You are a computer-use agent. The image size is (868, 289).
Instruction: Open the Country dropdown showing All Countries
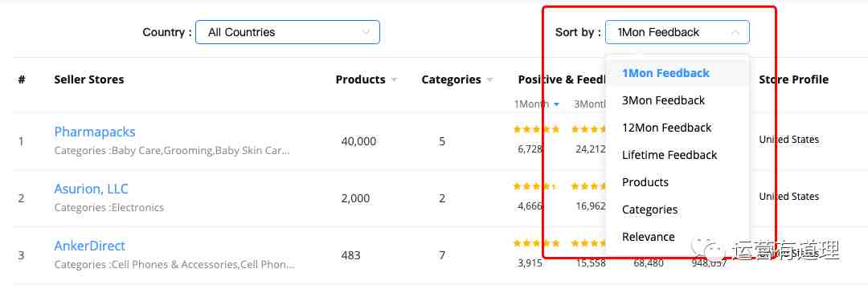tap(287, 32)
